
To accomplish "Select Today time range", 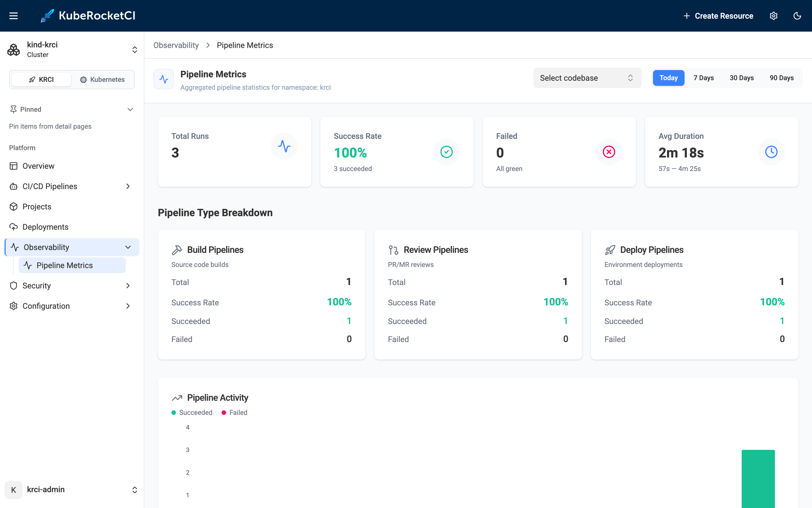I will [x=668, y=78].
